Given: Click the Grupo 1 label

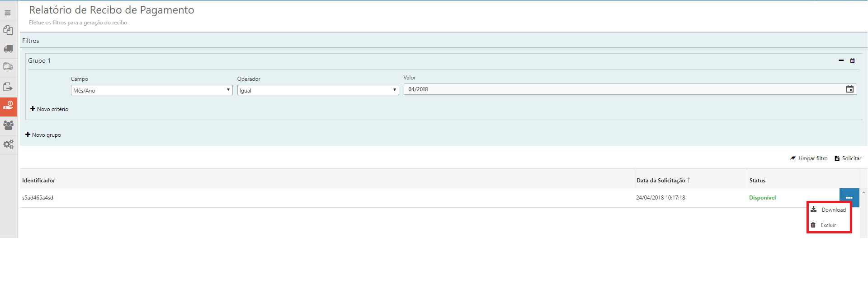Looking at the screenshot, I should [x=39, y=60].
